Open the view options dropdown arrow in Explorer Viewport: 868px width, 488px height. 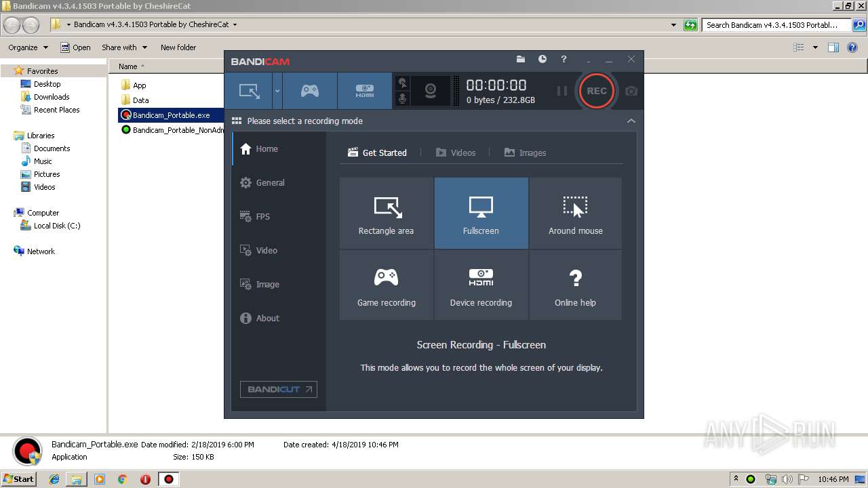pyautogui.click(x=815, y=47)
